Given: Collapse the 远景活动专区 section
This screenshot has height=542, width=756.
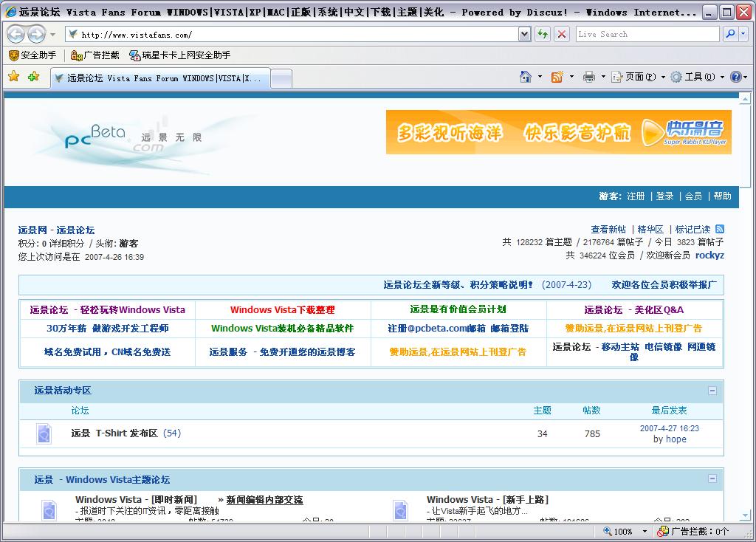Looking at the screenshot, I should pyautogui.click(x=712, y=391).
